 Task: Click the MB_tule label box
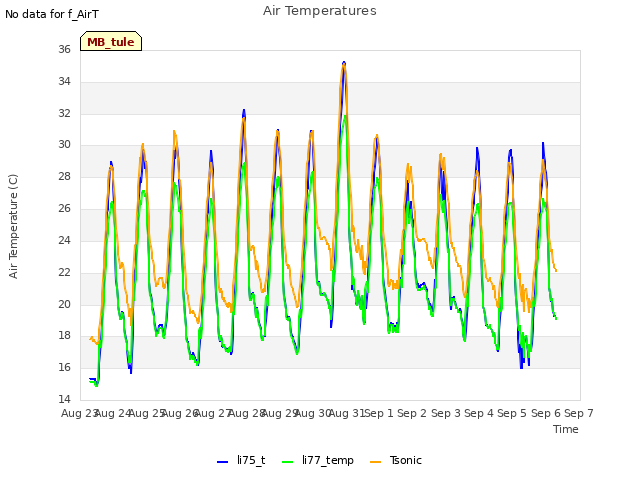tap(111, 41)
